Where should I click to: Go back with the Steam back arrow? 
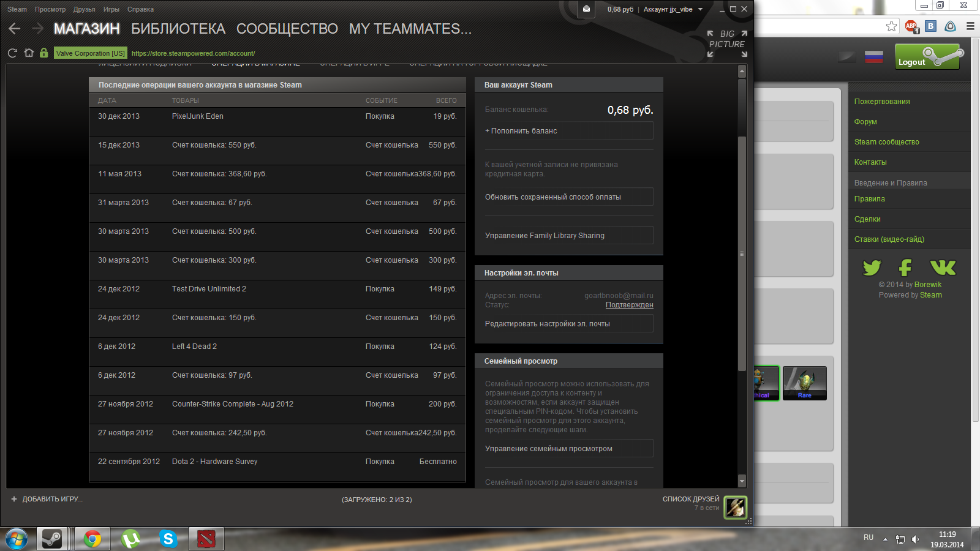coord(15,29)
